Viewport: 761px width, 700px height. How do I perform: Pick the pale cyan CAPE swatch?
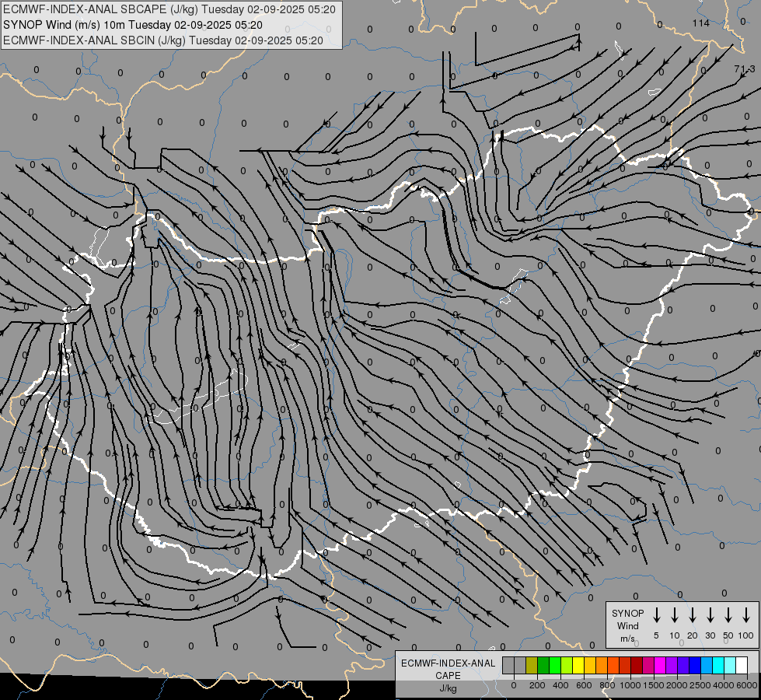(730, 665)
